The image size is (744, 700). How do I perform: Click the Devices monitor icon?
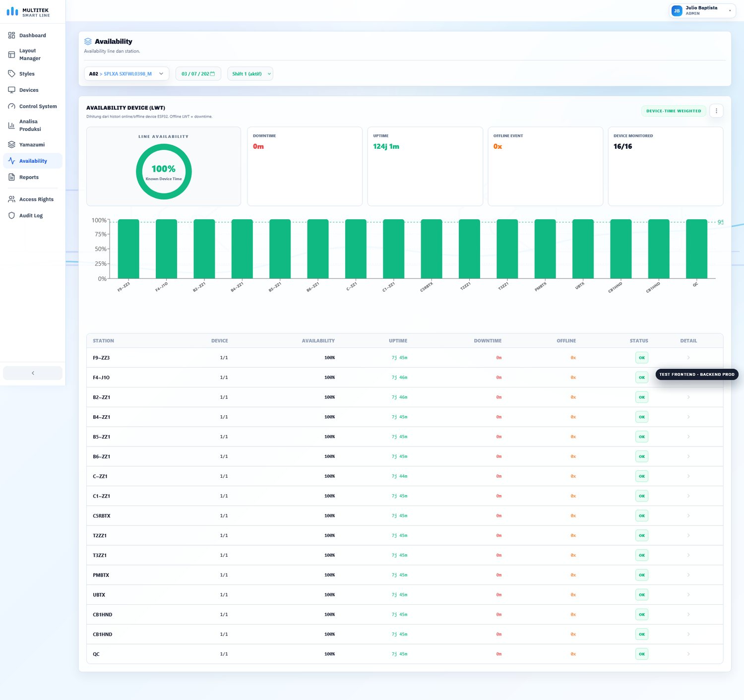(11, 90)
